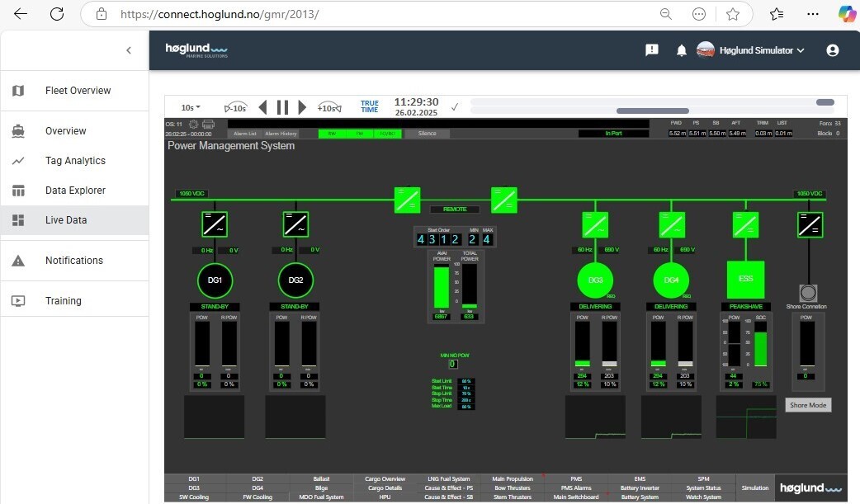Click the green BW status indicator
Viewport: 860px width, 504px height.
point(333,134)
